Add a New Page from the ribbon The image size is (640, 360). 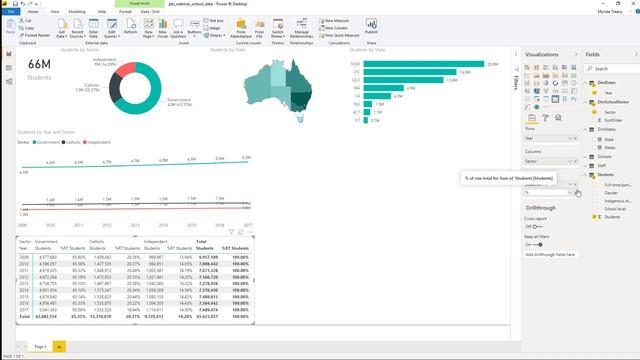click(x=149, y=28)
